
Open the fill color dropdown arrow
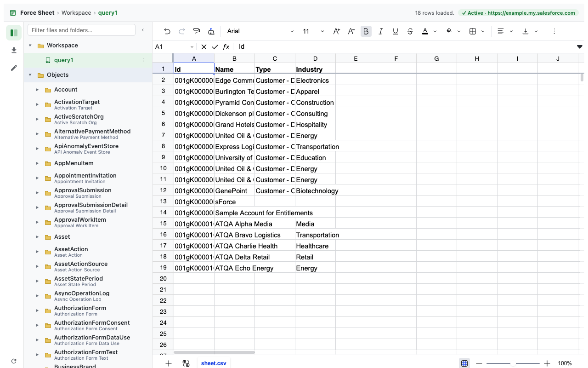coord(459,31)
